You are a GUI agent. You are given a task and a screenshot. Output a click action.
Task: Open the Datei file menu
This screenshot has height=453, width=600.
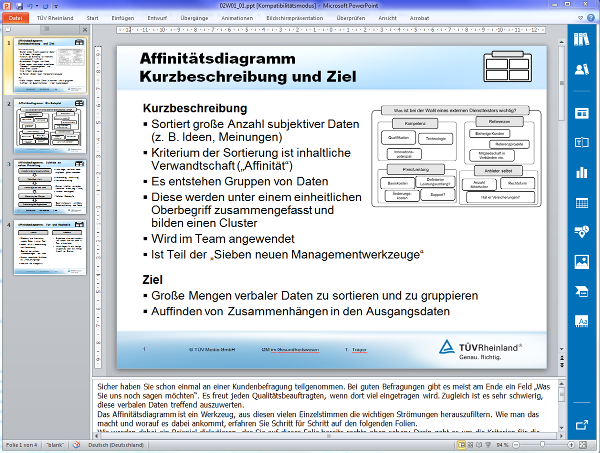[x=17, y=17]
